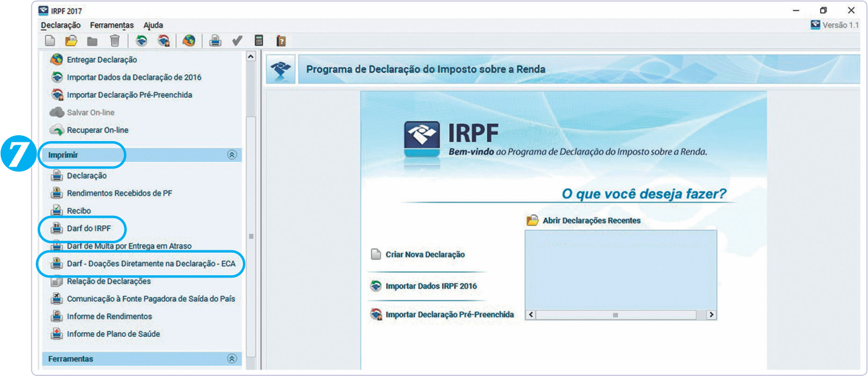Click Rendimentos Recebidos de PF text

pos(120,193)
